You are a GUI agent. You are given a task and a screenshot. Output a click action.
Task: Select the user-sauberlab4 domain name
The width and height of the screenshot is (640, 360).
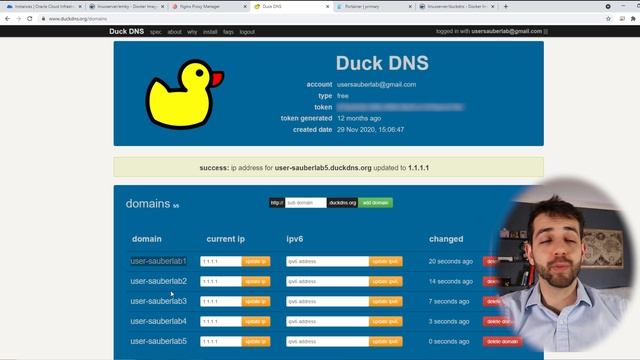[158, 321]
